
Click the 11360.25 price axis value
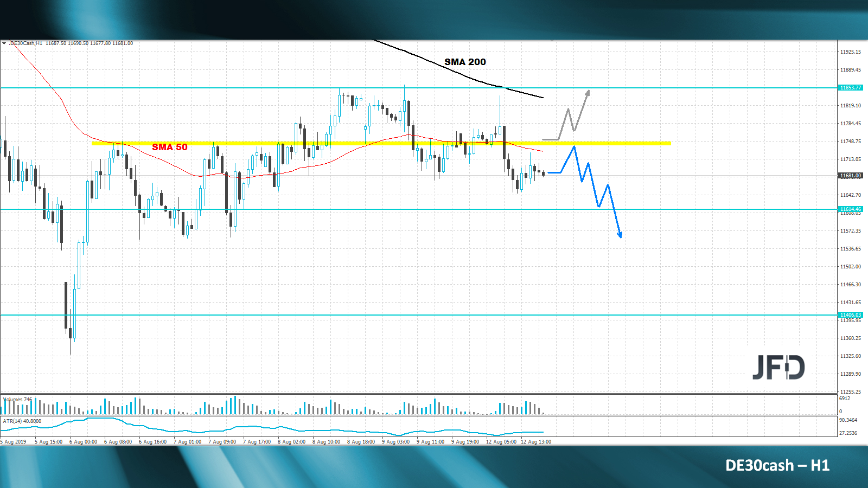click(x=851, y=338)
